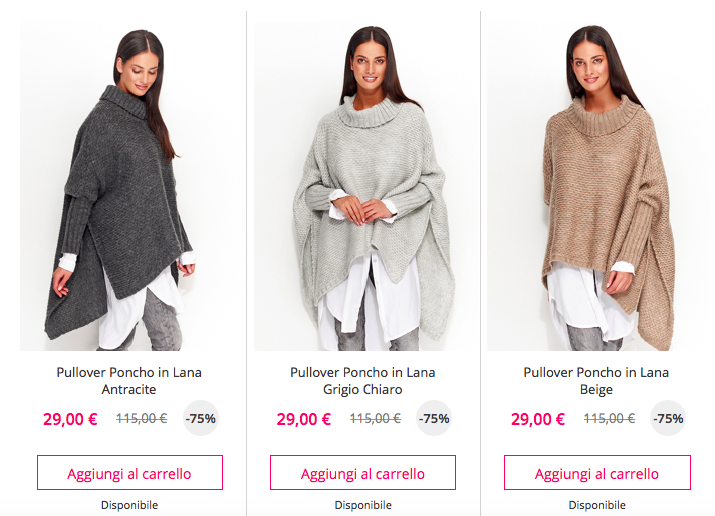Click the 29,00 € price of Beige poncho
The width and height of the screenshot is (715, 516).
click(x=538, y=419)
